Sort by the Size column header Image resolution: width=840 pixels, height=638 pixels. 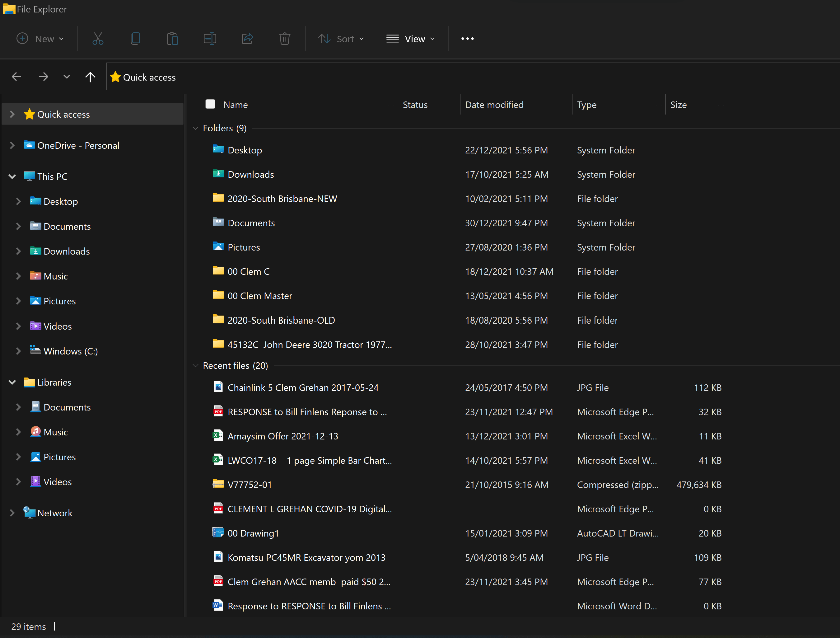pyautogui.click(x=678, y=105)
